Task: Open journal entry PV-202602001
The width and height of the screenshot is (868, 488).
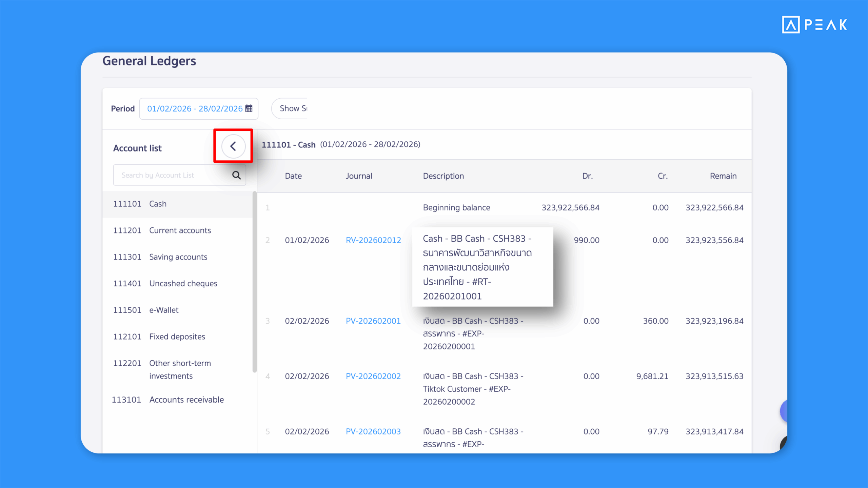Action: [x=373, y=321]
